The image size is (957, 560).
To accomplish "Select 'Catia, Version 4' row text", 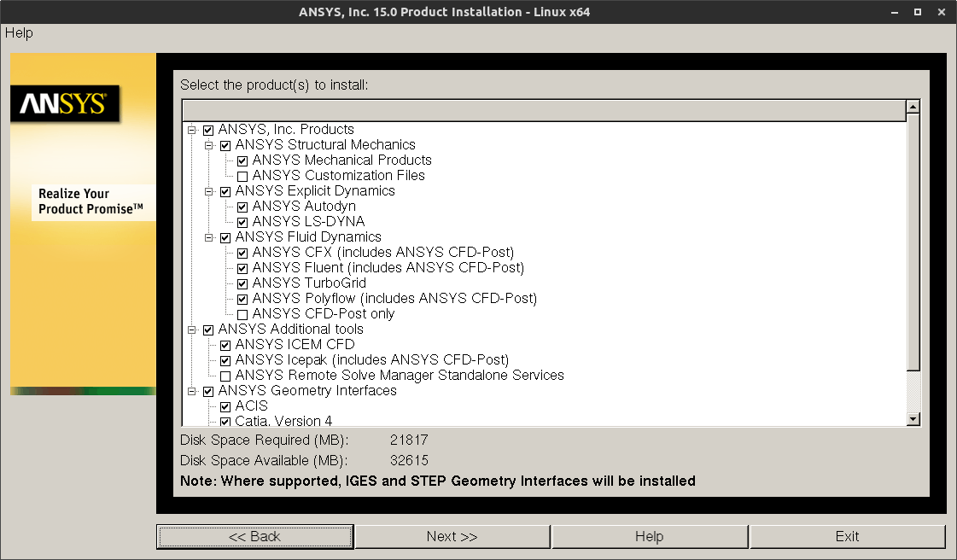I will 283,420.
